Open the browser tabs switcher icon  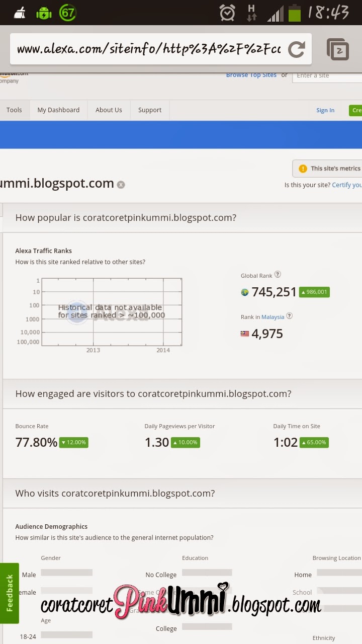(x=337, y=49)
